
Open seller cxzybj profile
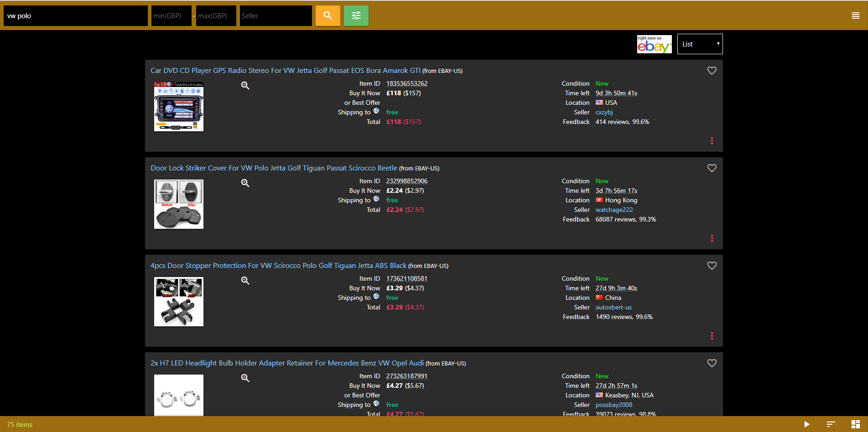604,112
